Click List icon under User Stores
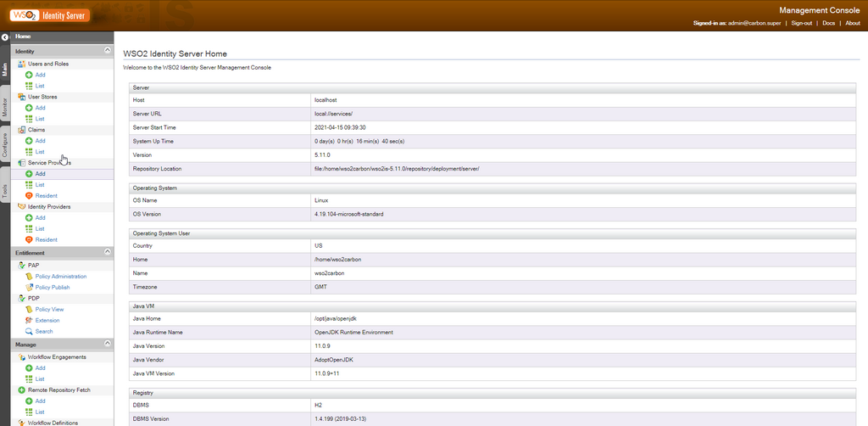The height and width of the screenshot is (426, 868). (29, 119)
